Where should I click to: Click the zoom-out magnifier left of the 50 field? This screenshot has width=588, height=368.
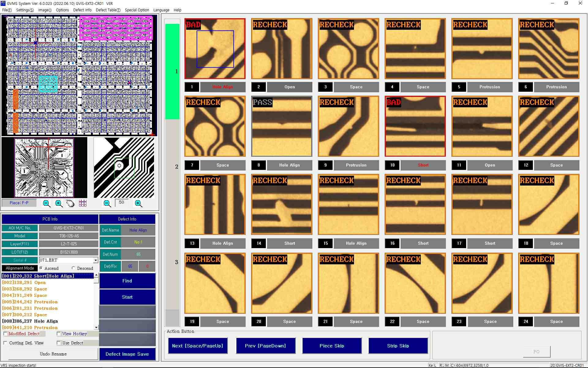[x=107, y=203]
